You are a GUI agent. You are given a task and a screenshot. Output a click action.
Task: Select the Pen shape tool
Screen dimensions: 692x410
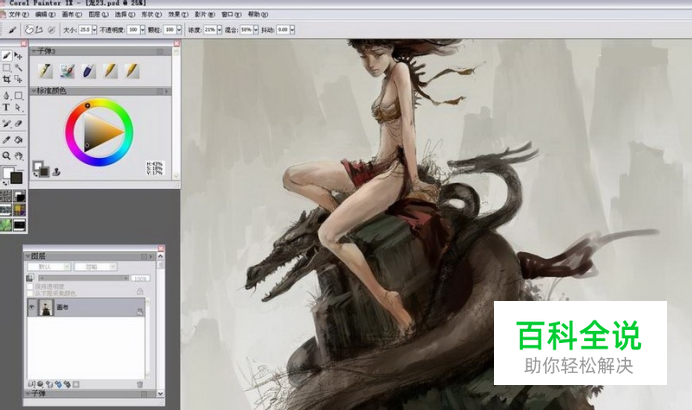[x=6, y=95]
